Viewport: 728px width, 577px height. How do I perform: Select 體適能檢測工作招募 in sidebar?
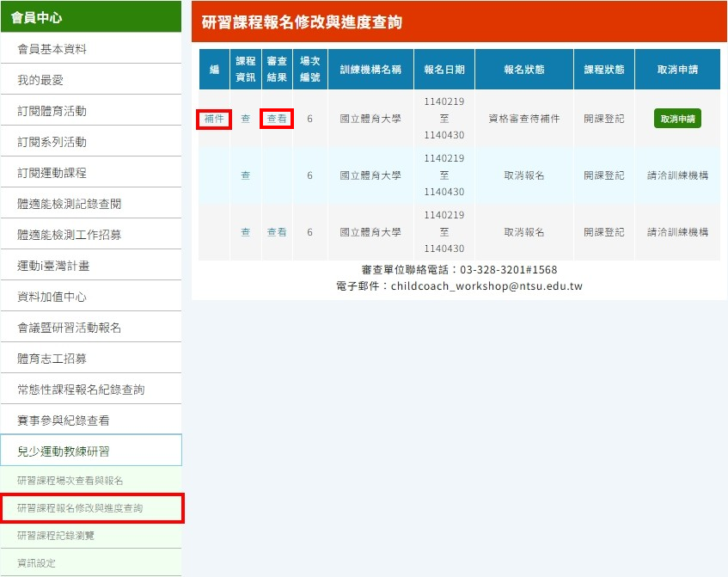[91, 235]
